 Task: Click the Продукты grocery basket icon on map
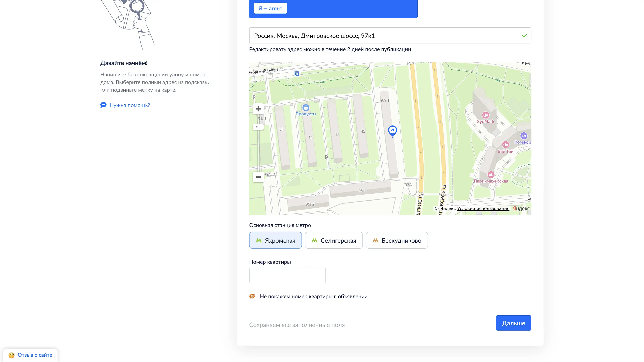coord(306,108)
